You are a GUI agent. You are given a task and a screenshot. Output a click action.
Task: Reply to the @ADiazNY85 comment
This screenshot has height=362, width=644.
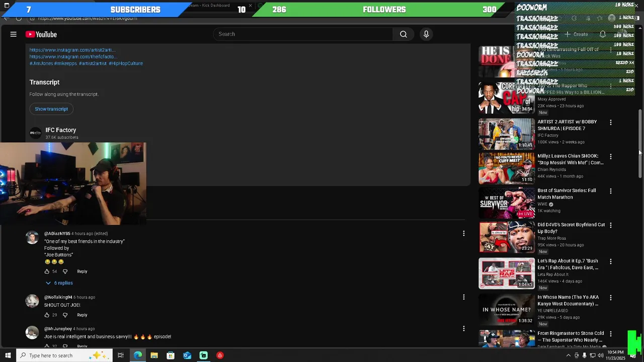(82, 271)
